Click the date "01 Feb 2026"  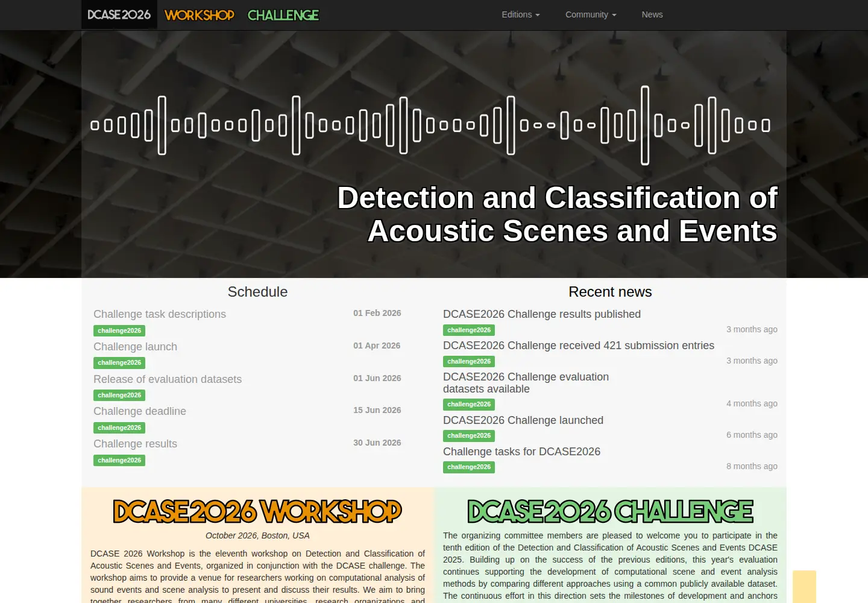(377, 313)
